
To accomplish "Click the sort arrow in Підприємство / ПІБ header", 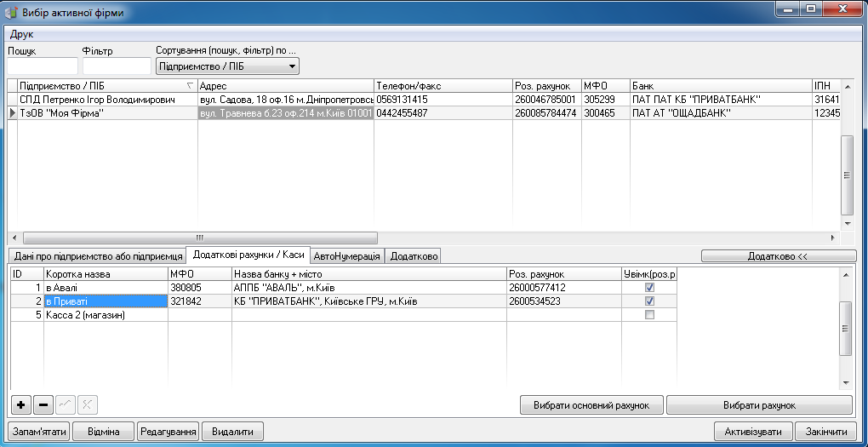I will (189, 86).
